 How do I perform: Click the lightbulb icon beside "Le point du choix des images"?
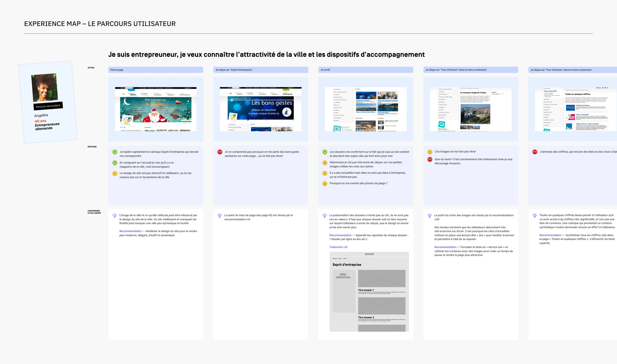pyautogui.click(x=430, y=216)
